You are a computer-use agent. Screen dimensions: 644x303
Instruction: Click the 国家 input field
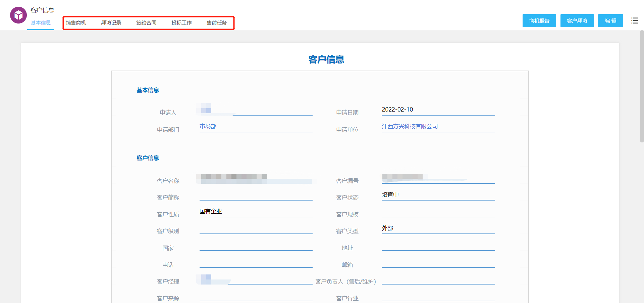pos(256,245)
